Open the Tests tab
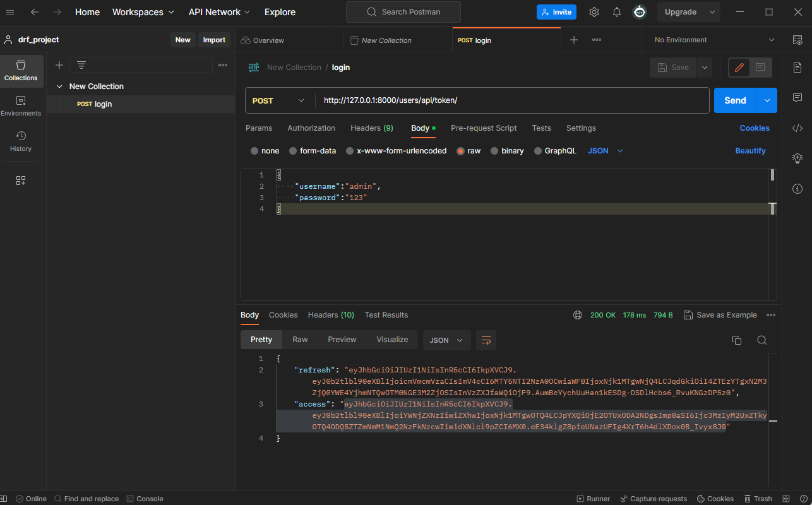Viewport: 812px width, 505px height. coord(541,128)
